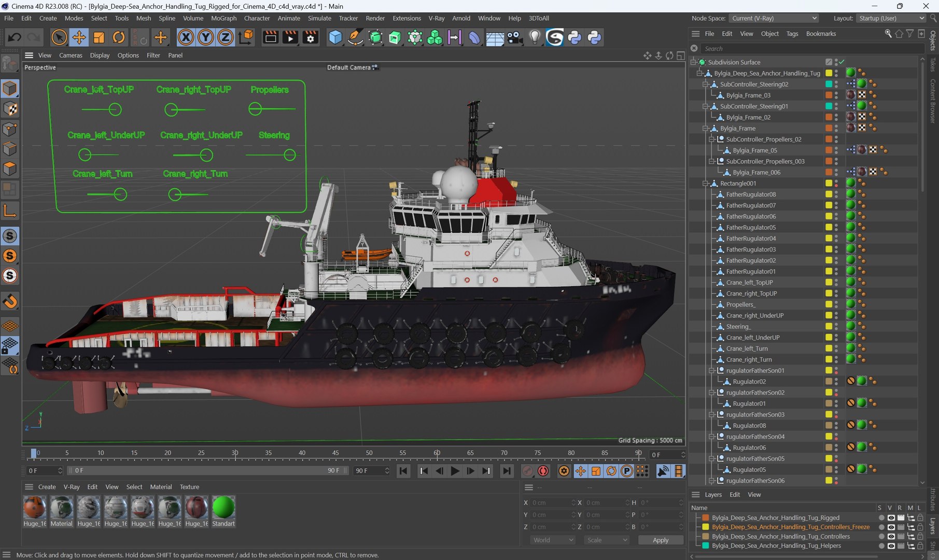Collapse the Subdivision Surface tree node
This screenshot has height=560, width=939.
[693, 62]
